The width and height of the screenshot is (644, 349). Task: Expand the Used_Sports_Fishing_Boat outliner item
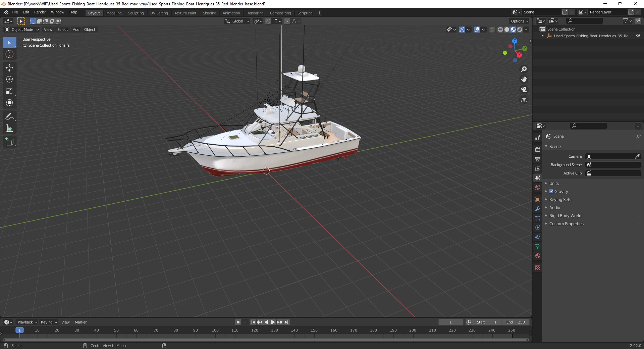click(543, 36)
